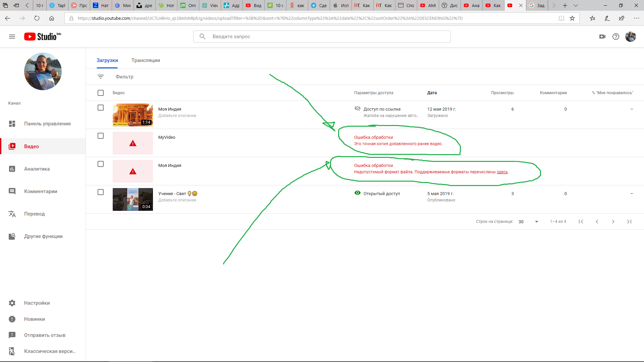Open Analytics panel from sidebar
644x362 pixels.
pyautogui.click(x=37, y=168)
